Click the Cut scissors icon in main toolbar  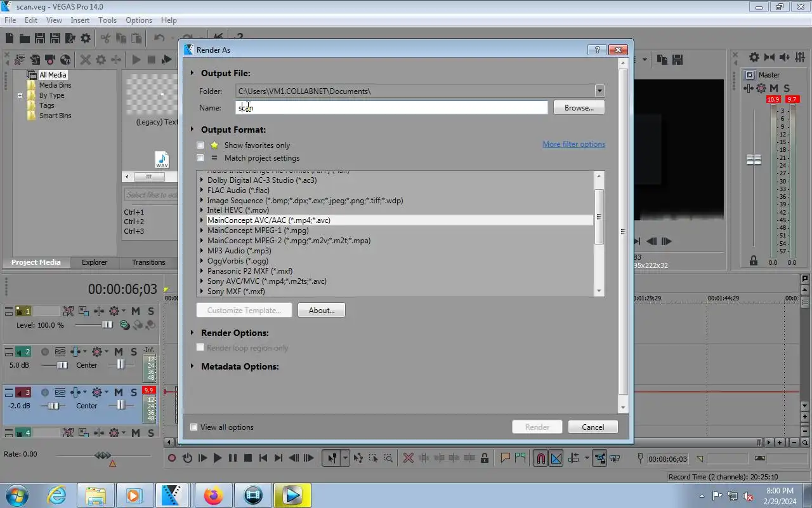(x=105, y=39)
